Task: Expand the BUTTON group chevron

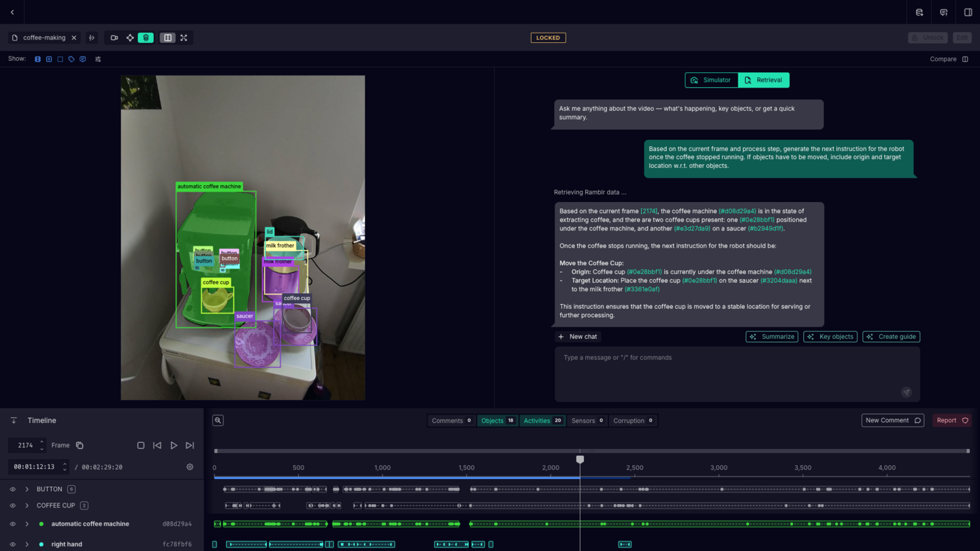Action: [27, 489]
